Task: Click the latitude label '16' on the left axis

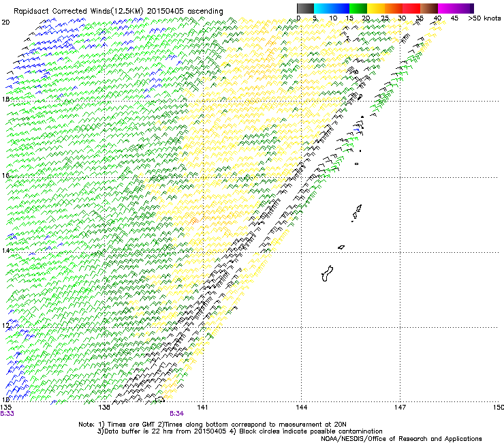Action: point(5,175)
